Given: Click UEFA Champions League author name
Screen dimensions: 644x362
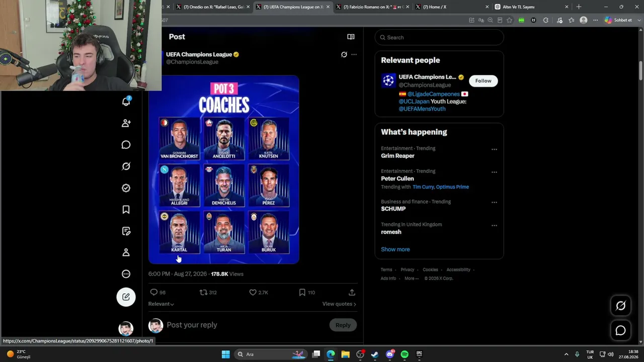Looking at the screenshot, I should (x=199, y=54).
